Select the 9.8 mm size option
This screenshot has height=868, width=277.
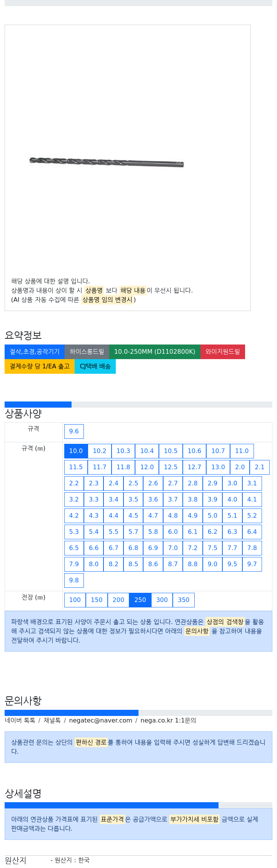[74, 580]
